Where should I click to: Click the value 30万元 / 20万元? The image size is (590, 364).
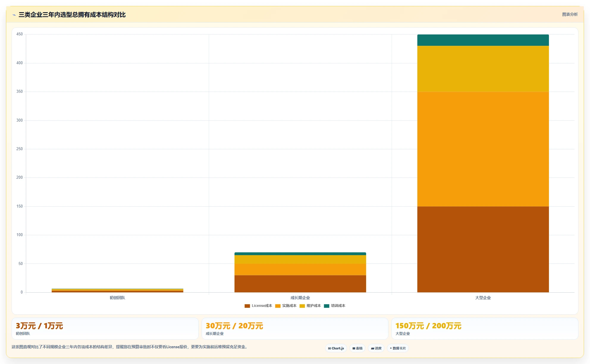click(x=234, y=326)
